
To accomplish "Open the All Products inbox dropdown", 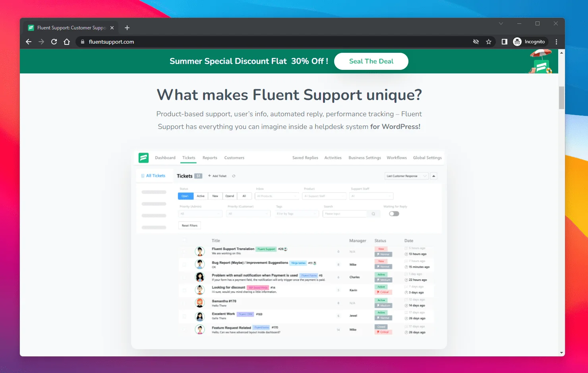I will (277, 196).
